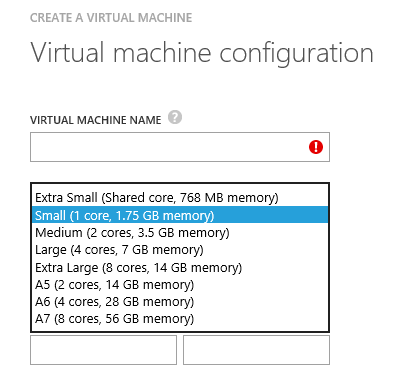This screenshot has width=406, height=392.
Task: Choose Extra Large (8 cores, 14 GB memory)
Action: coord(180,267)
